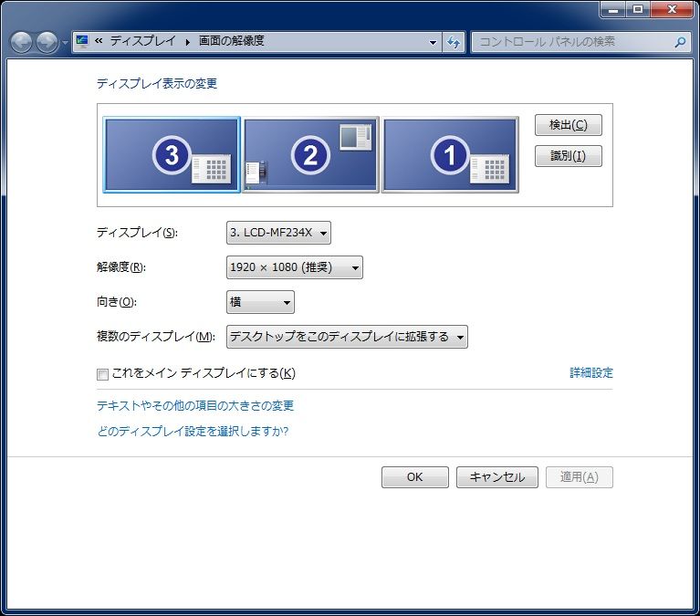
Task: Select the display 3 monitor thumbnail
Action: click(x=172, y=155)
